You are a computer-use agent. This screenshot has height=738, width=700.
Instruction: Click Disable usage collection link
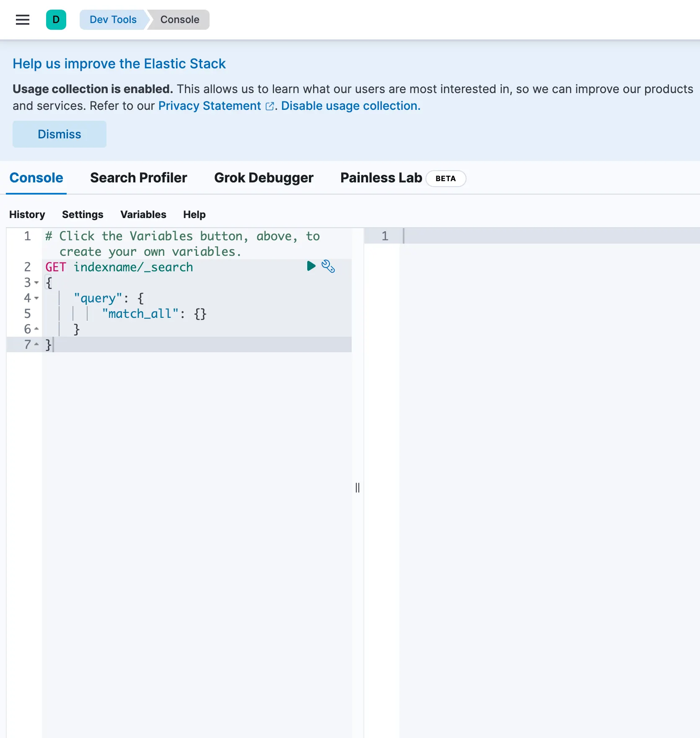pos(351,106)
